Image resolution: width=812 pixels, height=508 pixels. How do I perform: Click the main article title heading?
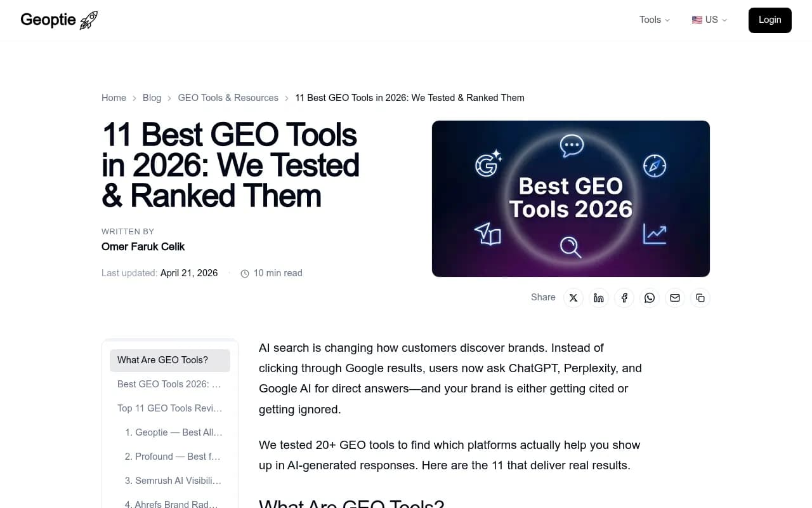pyautogui.click(x=230, y=165)
